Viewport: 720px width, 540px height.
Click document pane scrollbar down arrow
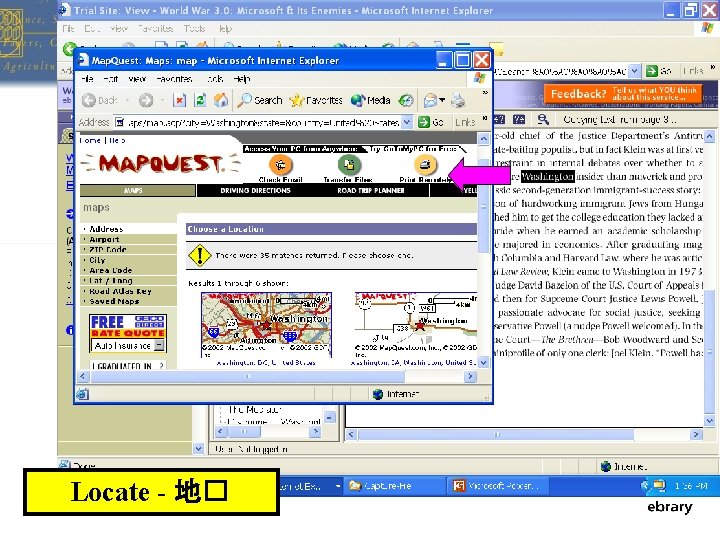tap(709, 421)
